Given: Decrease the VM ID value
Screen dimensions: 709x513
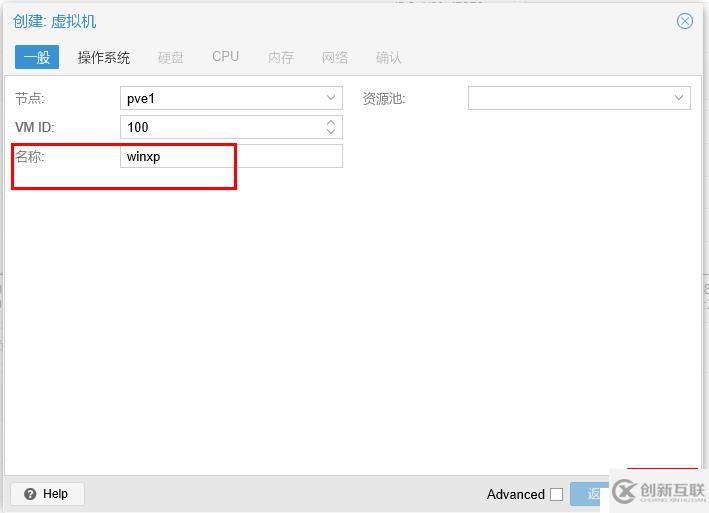Looking at the screenshot, I should [331, 132].
